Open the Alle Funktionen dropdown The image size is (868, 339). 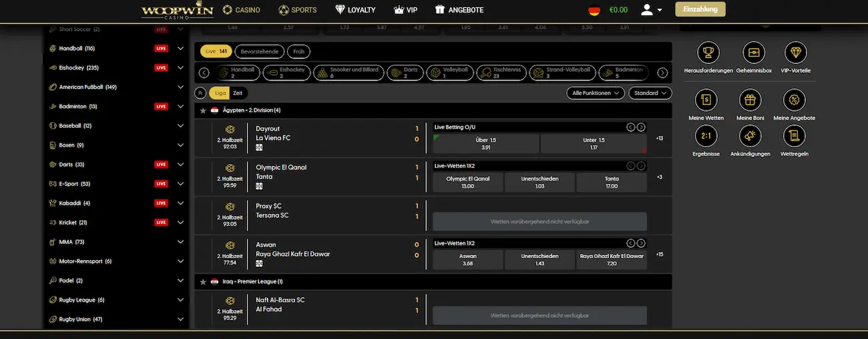596,93
